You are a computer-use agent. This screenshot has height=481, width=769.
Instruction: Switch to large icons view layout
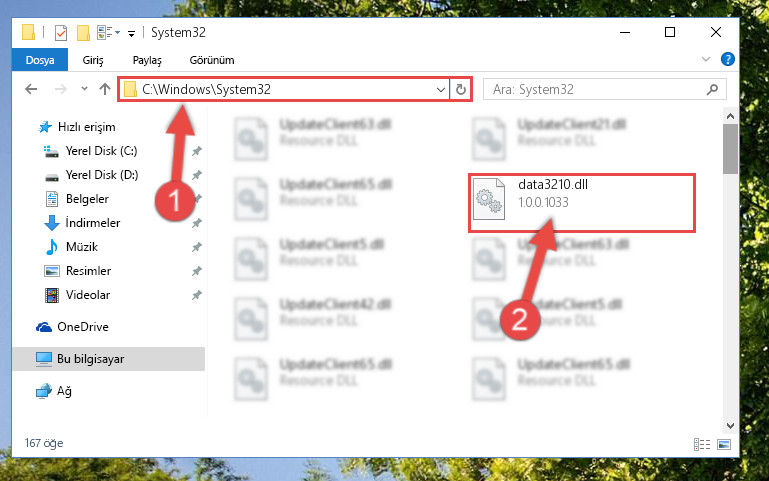pyautogui.click(x=724, y=444)
